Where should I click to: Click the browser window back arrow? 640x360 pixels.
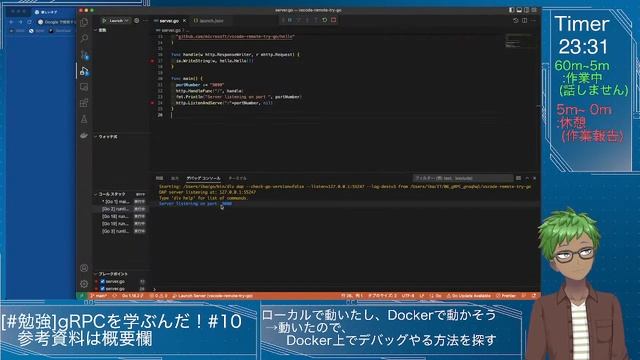[x=11, y=22]
